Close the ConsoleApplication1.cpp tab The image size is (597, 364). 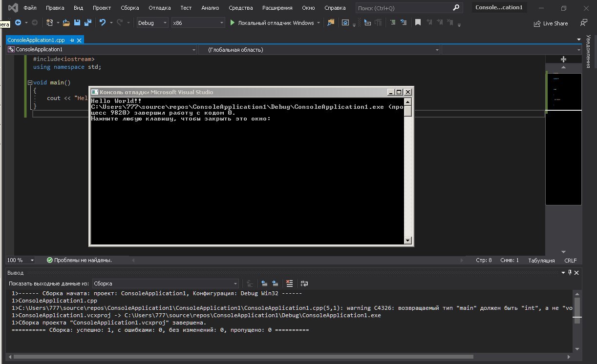[79, 40]
